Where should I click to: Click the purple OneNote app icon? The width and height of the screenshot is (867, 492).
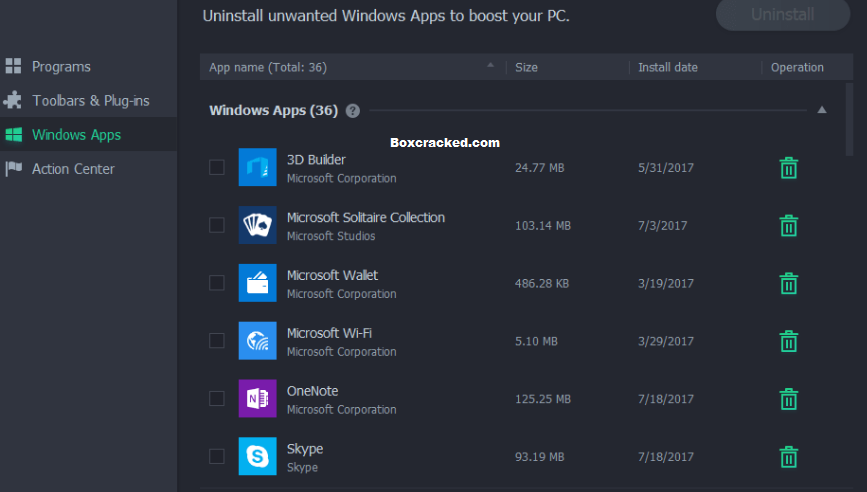point(258,398)
